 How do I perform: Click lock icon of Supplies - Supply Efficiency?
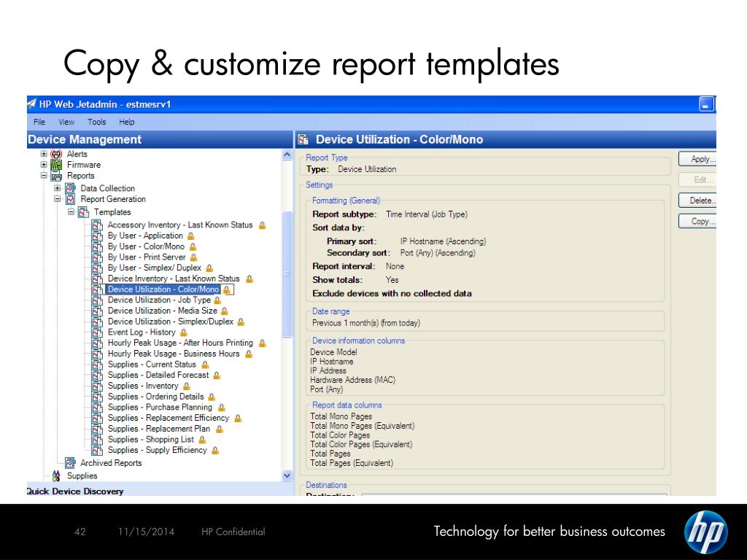coord(215,451)
